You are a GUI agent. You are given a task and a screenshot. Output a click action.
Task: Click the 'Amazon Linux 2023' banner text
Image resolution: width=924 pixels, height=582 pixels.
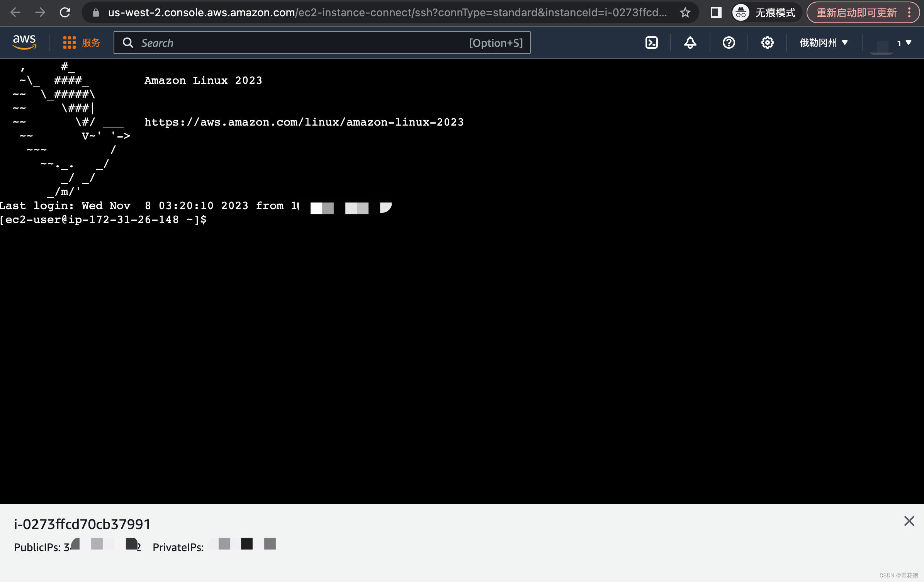pos(203,80)
